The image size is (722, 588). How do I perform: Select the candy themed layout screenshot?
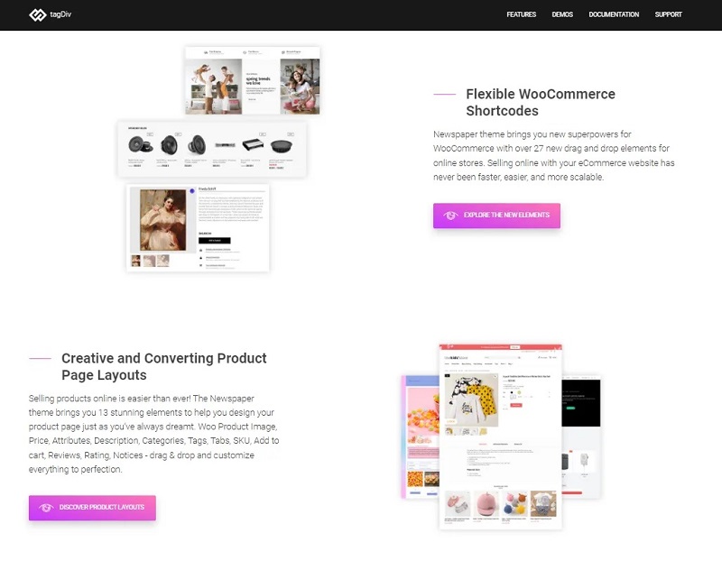421,436
